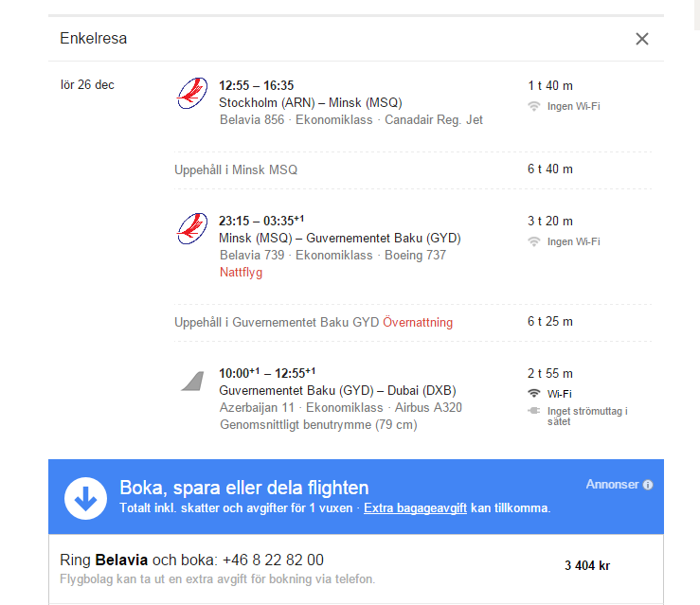Screen dimensions: 700x605
Task: Open the Extra bagageavgift link
Action: point(415,508)
